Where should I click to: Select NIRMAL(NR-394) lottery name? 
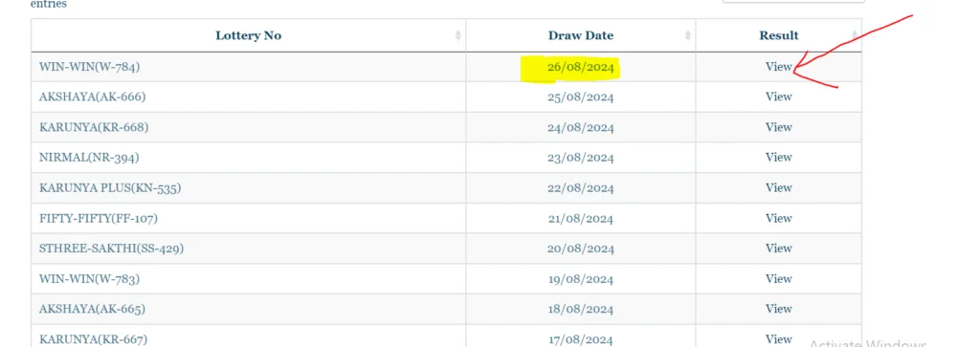(x=89, y=158)
